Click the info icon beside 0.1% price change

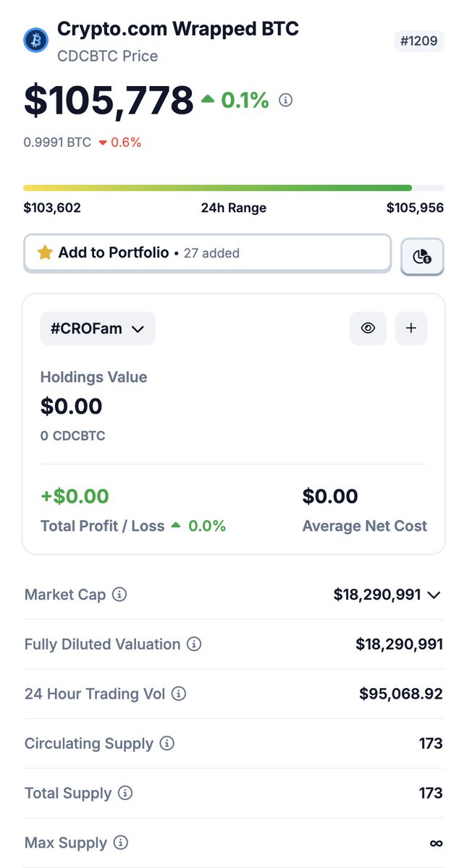[286, 101]
